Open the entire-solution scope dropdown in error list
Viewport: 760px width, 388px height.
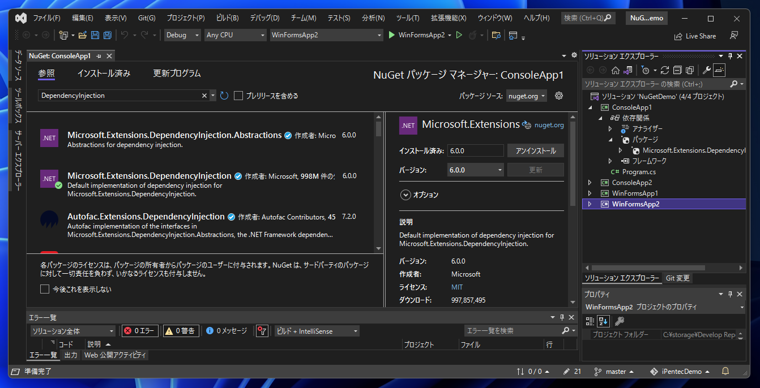pyautogui.click(x=72, y=331)
